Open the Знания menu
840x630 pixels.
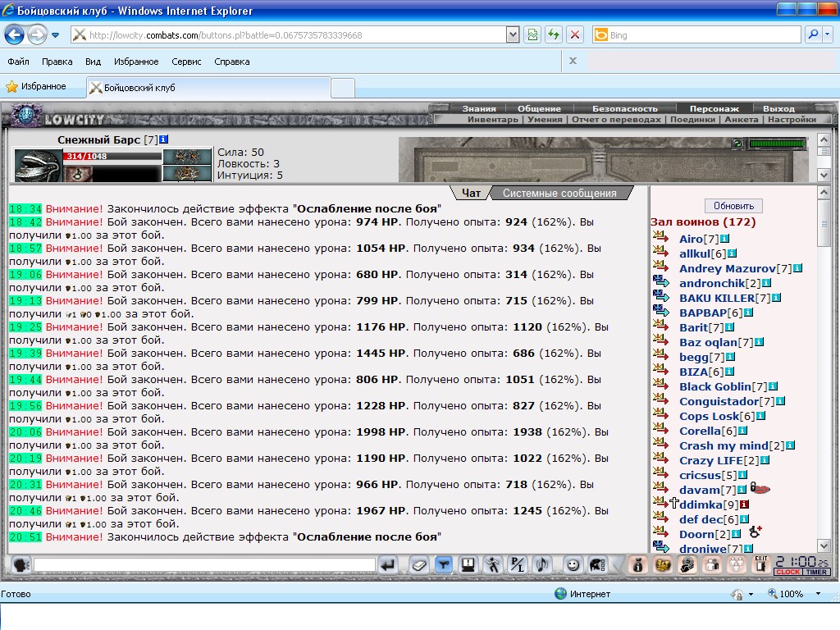(x=479, y=108)
